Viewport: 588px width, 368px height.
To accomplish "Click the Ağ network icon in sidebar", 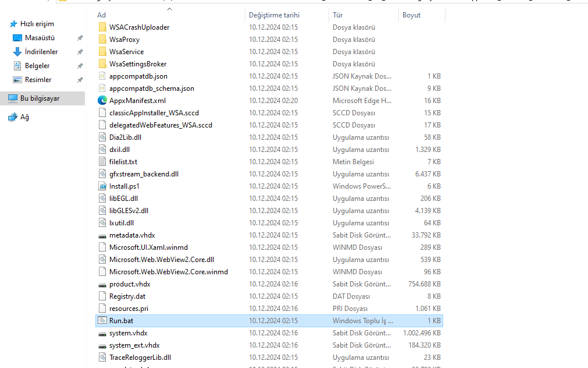I will [13, 117].
